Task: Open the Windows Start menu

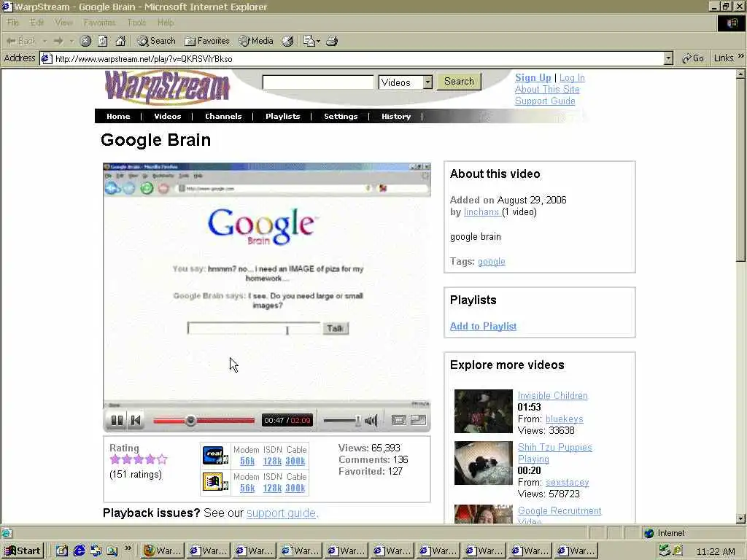Action: click(23, 551)
